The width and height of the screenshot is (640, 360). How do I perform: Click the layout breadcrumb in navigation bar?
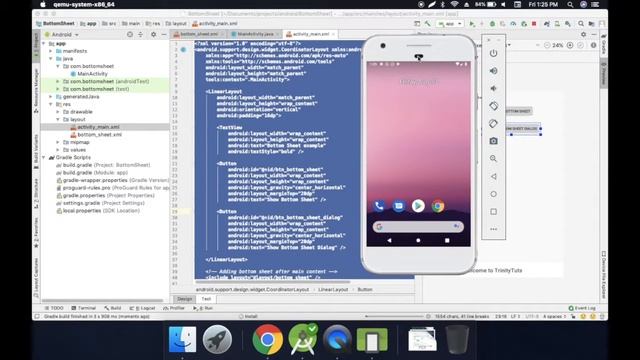(x=177, y=24)
